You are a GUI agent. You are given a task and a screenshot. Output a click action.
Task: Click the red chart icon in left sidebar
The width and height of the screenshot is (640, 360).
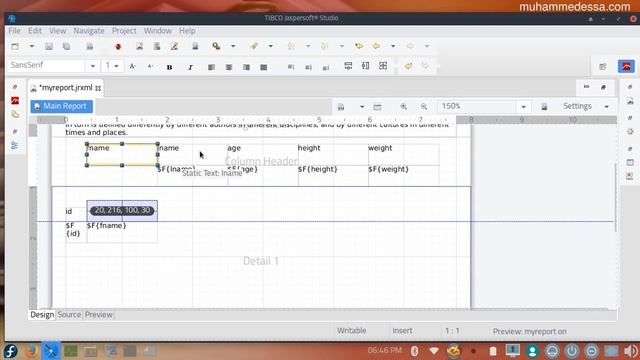click(x=15, y=100)
